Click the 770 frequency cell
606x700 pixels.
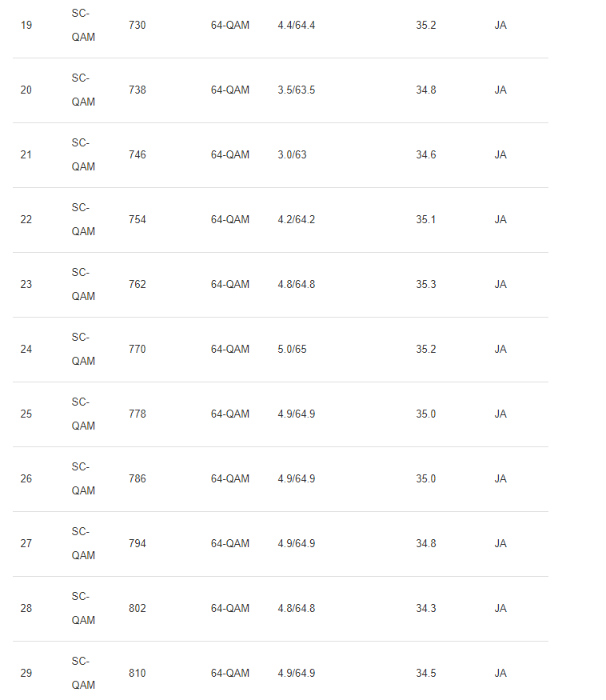138,350
